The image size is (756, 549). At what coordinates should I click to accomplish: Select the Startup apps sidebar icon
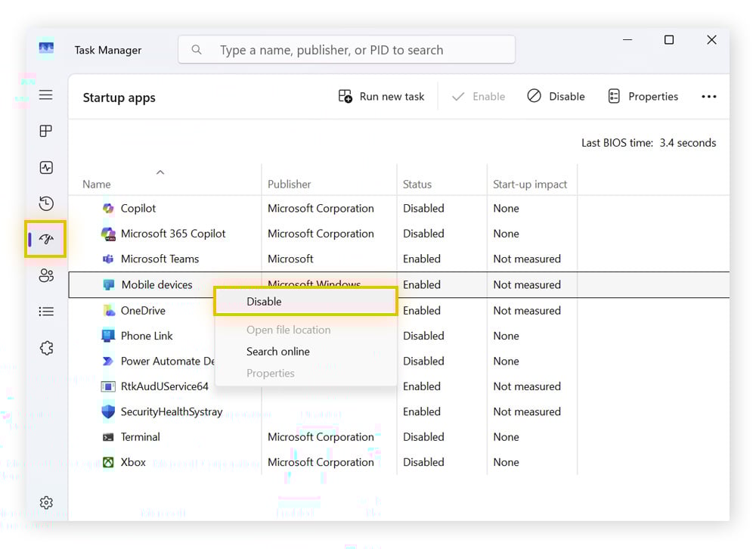pyautogui.click(x=46, y=240)
